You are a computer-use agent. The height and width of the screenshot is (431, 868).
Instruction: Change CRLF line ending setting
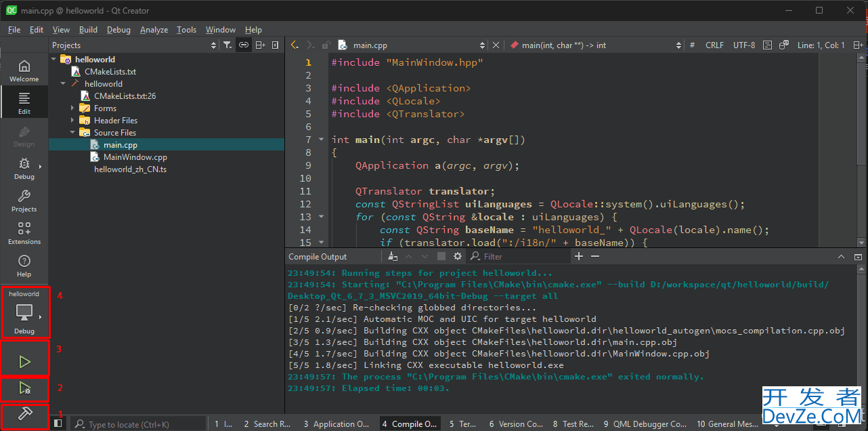pyautogui.click(x=714, y=45)
